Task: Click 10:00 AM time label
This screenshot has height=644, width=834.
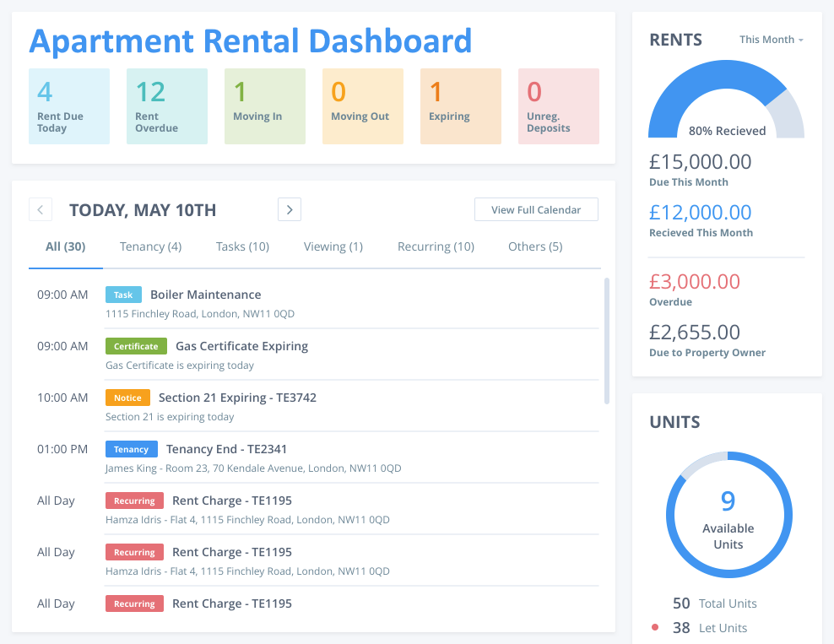Action: pyautogui.click(x=62, y=398)
